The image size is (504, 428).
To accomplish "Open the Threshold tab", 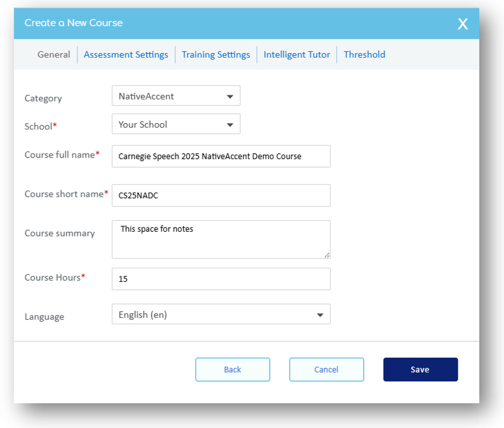I will 364,54.
